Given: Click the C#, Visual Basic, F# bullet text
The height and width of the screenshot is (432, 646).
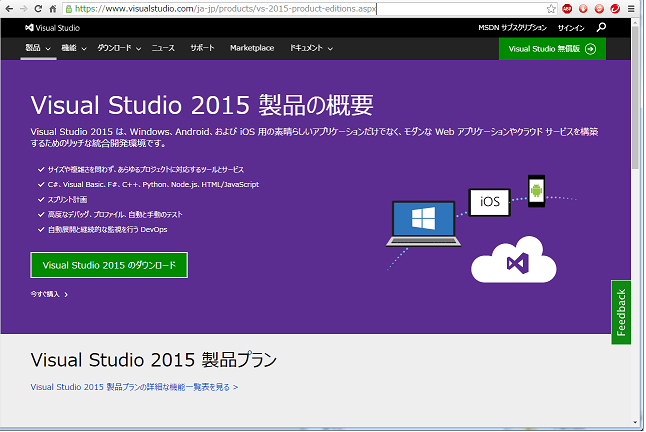Looking at the screenshot, I should [x=153, y=184].
